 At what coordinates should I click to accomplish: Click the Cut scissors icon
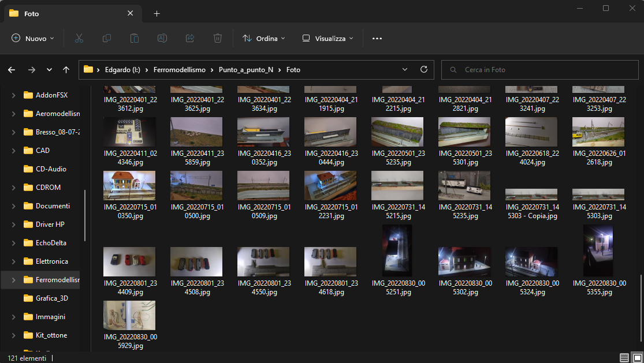tap(79, 39)
